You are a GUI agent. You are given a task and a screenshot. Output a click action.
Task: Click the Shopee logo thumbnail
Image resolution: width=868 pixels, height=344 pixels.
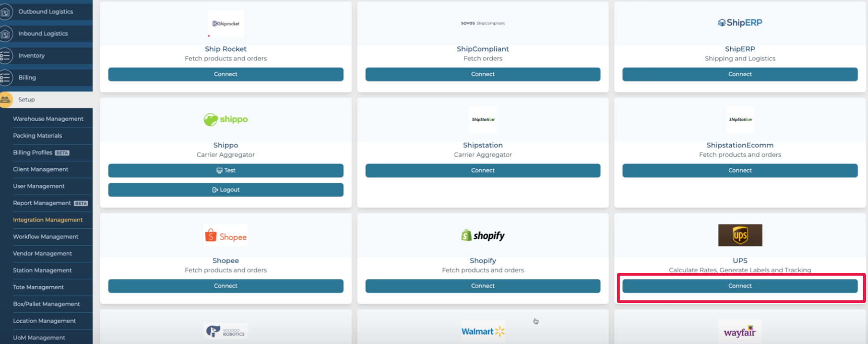coord(225,236)
